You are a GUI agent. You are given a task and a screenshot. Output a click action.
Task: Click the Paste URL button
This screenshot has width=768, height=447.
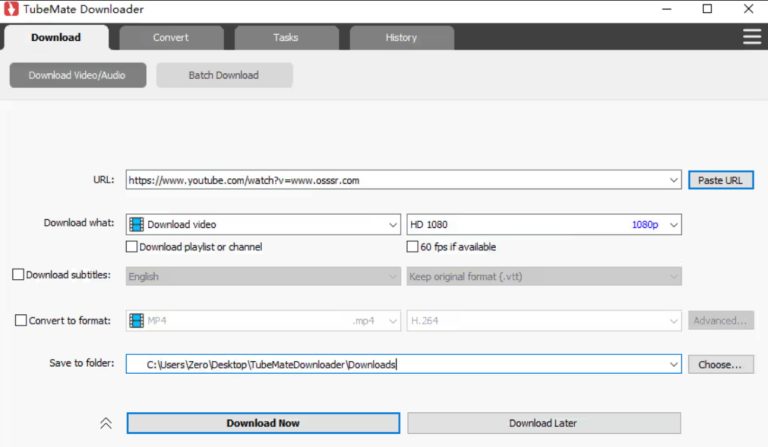720,180
